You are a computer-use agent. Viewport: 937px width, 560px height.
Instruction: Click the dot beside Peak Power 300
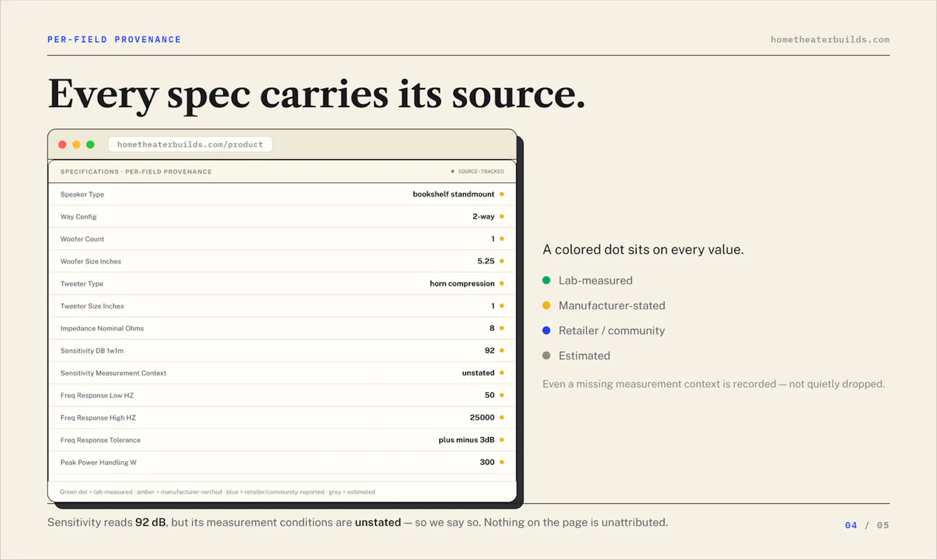[502, 462]
